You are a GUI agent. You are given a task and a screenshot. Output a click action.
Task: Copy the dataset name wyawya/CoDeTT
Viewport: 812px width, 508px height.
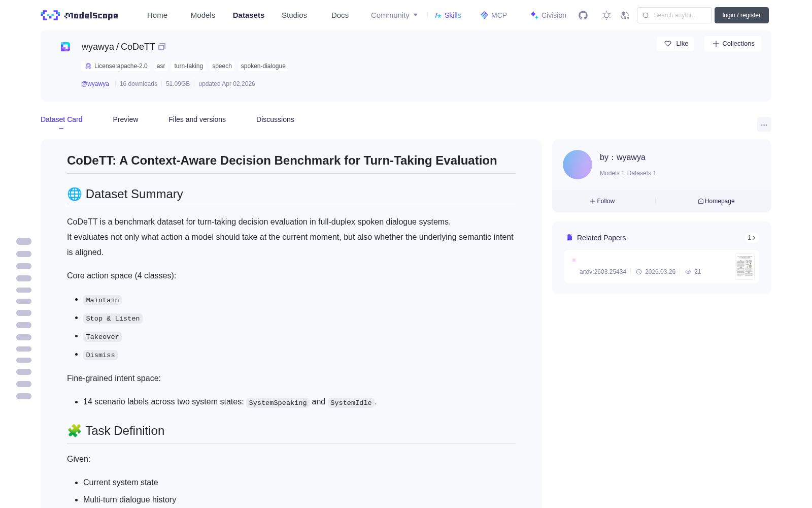pyautogui.click(x=162, y=47)
